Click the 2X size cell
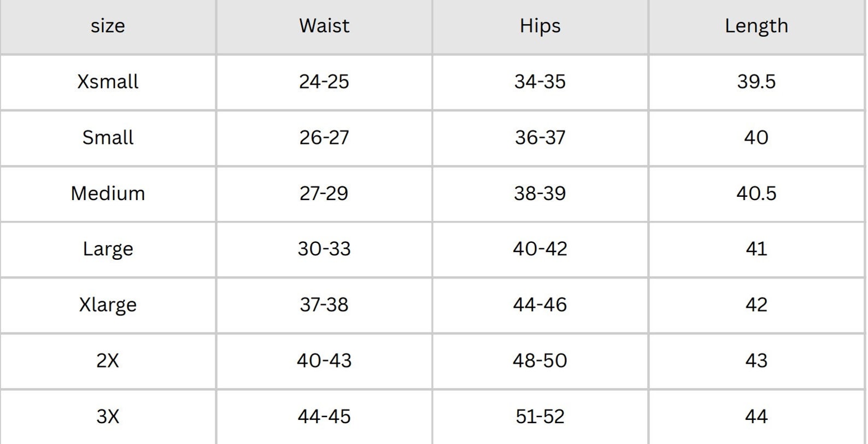The width and height of the screenshot is (868, 444). [108, 360]
